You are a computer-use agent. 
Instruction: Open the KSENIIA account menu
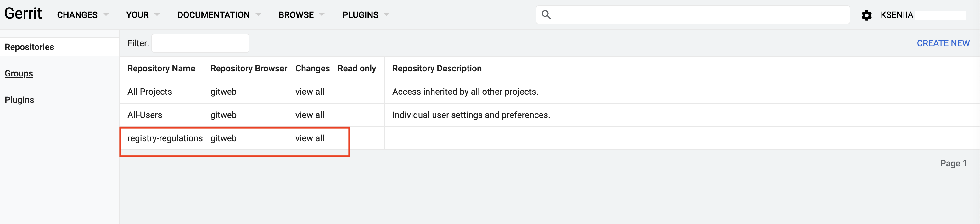(x=897, y=15)
